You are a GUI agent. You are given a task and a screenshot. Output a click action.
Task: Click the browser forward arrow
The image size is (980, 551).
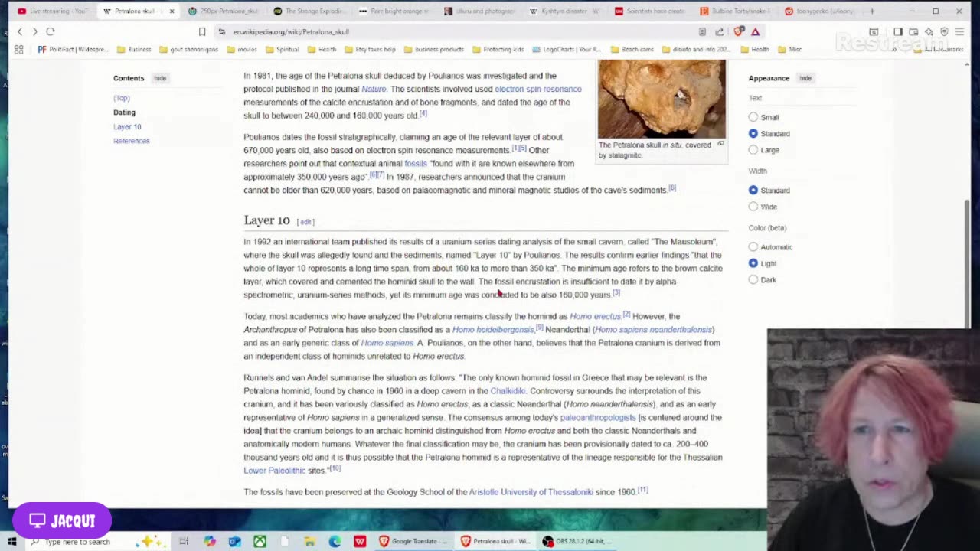tap(34, 31)
